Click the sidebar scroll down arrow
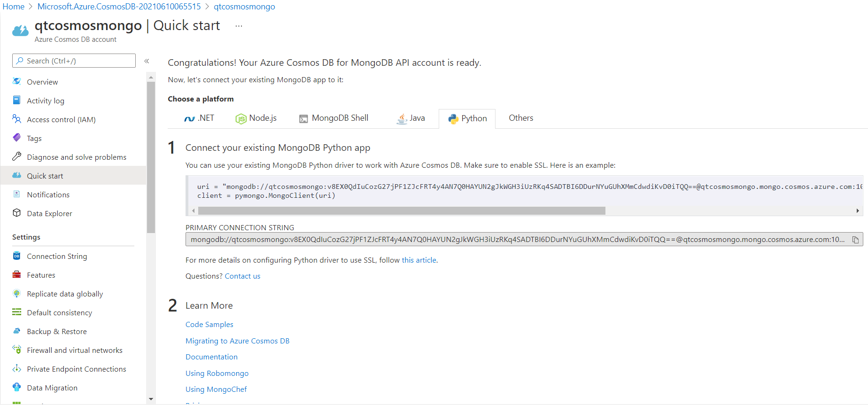 tap(151, 399)
